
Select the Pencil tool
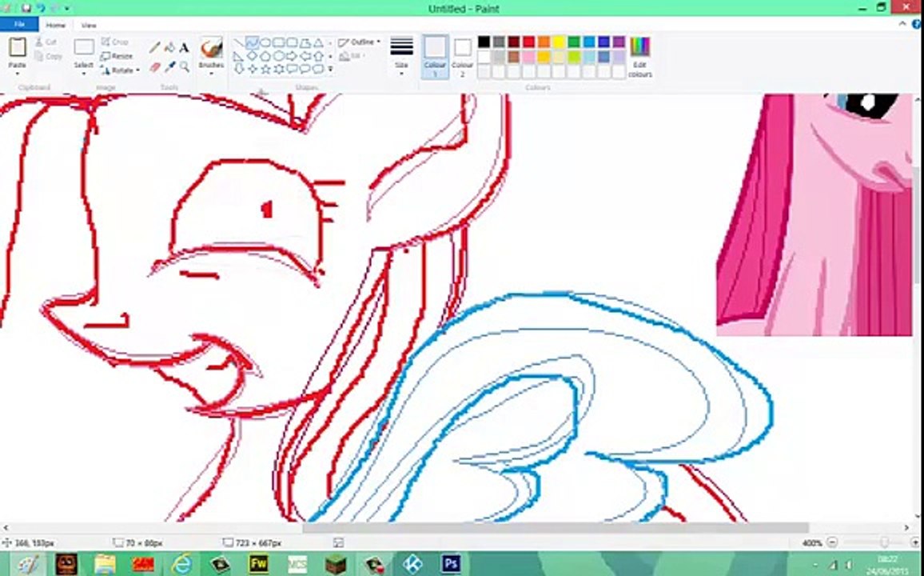click(155, 48)
